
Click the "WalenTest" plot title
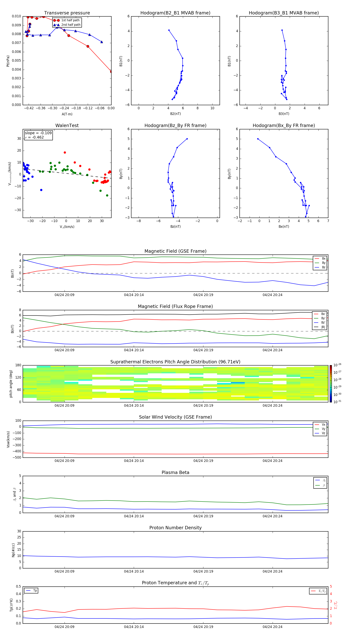(x=67, y=125)
